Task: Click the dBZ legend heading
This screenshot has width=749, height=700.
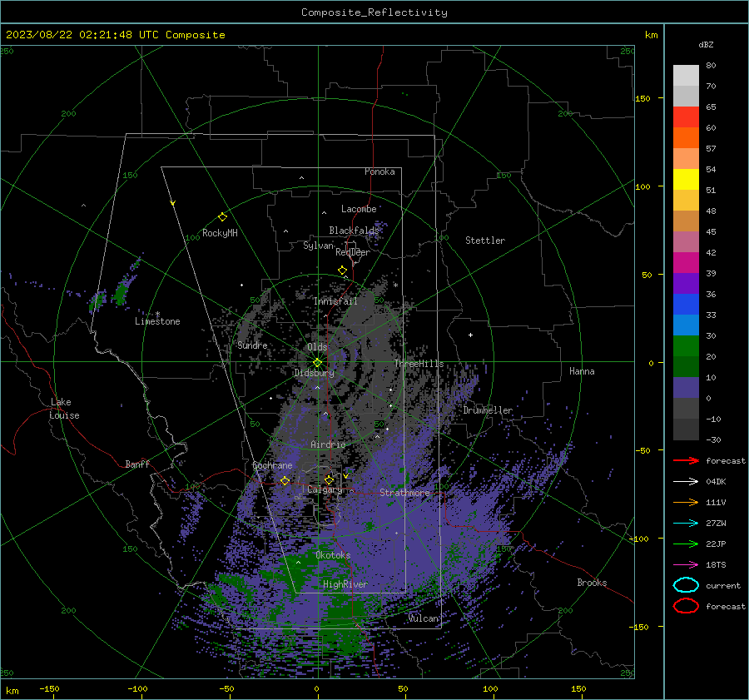Action: tap(706, 44)
